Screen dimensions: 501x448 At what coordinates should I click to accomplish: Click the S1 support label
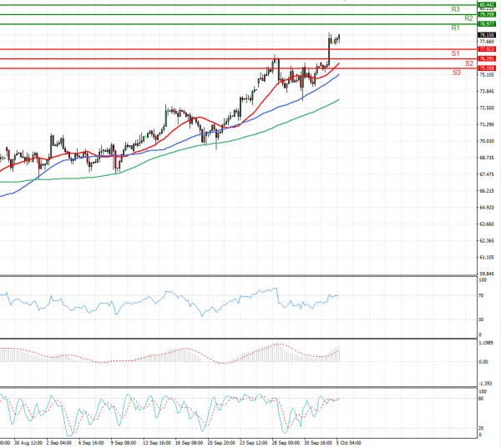455,53
